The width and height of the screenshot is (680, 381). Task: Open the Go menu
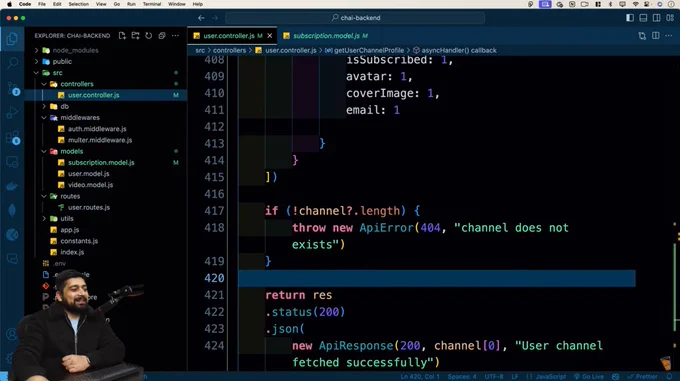click(x=117, y=4)
